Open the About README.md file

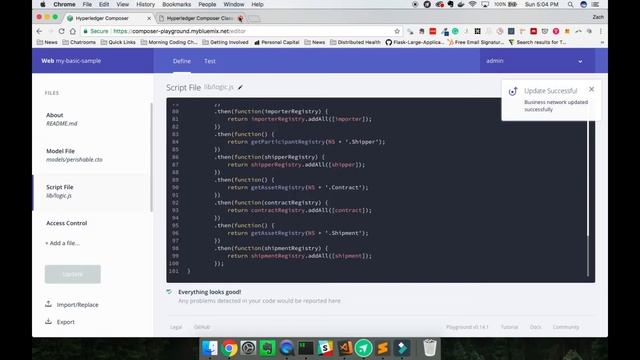pyautogui.click(x=91, y=119)
